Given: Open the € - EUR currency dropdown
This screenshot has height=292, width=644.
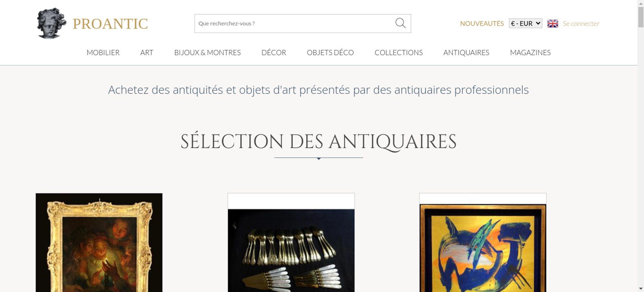Looking at the screenshot, I should (525, 23).
